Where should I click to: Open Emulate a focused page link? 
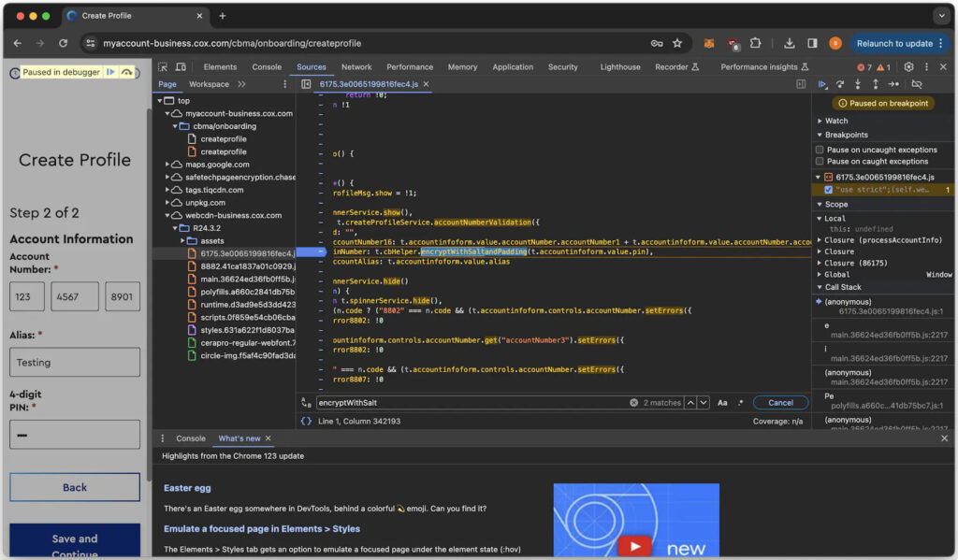click(x=262, y=529)
